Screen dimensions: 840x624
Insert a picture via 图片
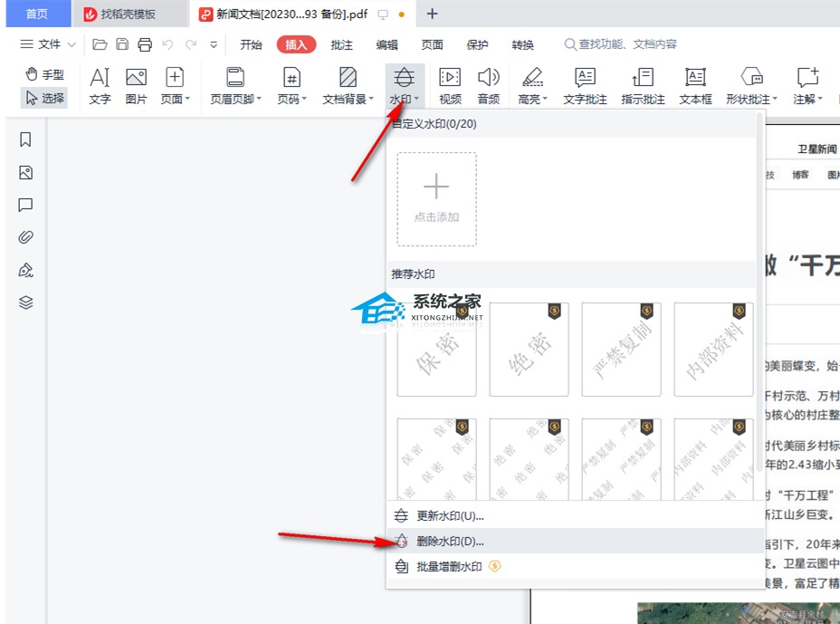pyautogui.click(x=136, y=86)
